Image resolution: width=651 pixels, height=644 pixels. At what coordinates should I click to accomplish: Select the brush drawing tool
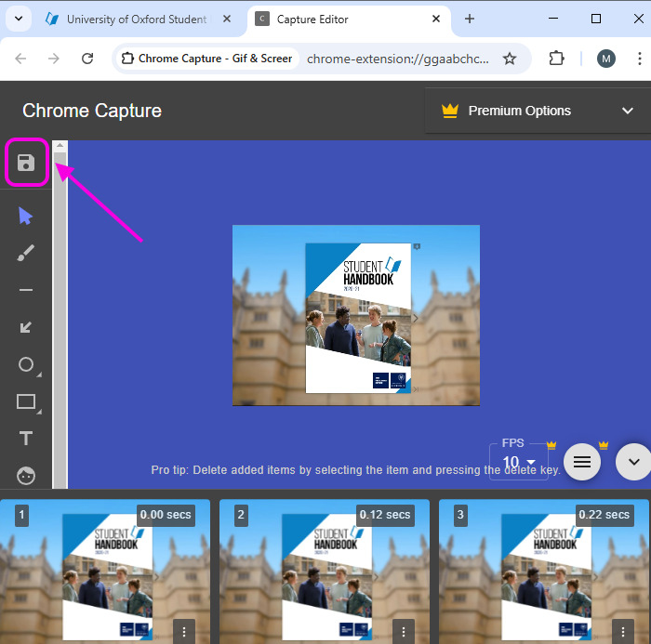[26, 253]
